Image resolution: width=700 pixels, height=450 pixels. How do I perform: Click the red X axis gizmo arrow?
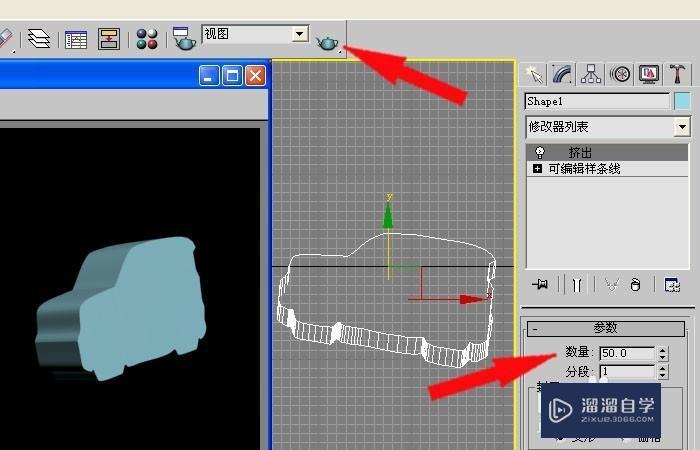click(x=473, y=299)
